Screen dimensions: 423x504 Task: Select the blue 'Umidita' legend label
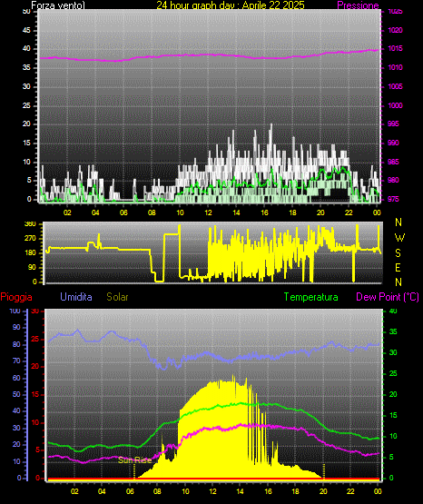[76, 297]
